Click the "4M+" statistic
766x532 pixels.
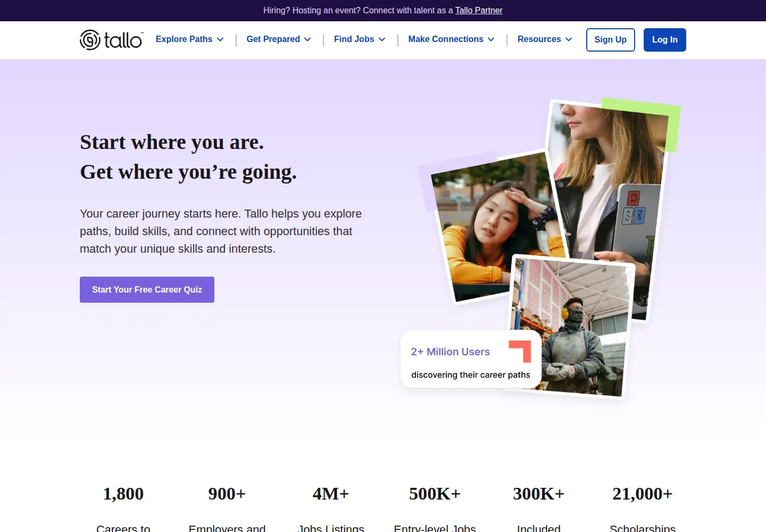click(331, 494)
